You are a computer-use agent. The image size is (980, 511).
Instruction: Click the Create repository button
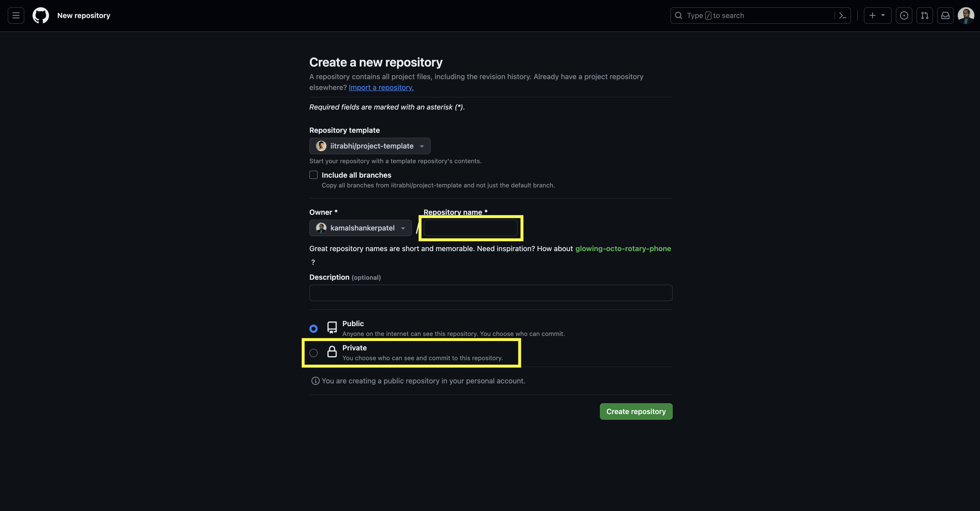coord(636,411)
